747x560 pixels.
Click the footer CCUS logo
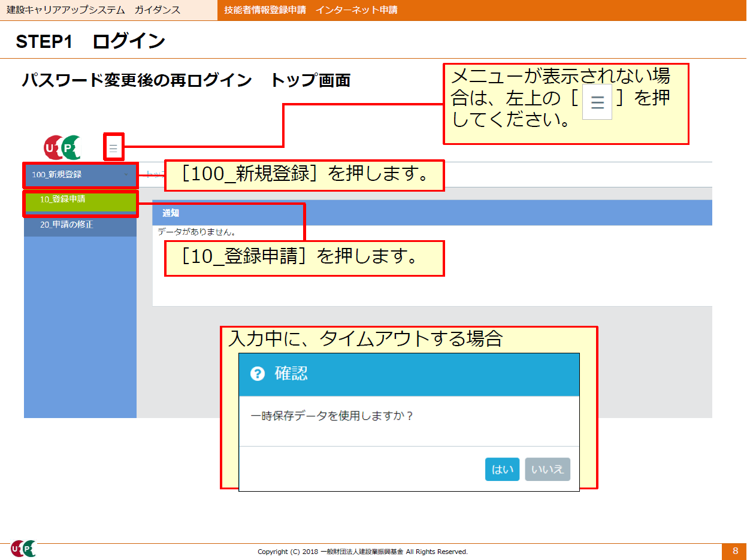click(x=23, y=548)
